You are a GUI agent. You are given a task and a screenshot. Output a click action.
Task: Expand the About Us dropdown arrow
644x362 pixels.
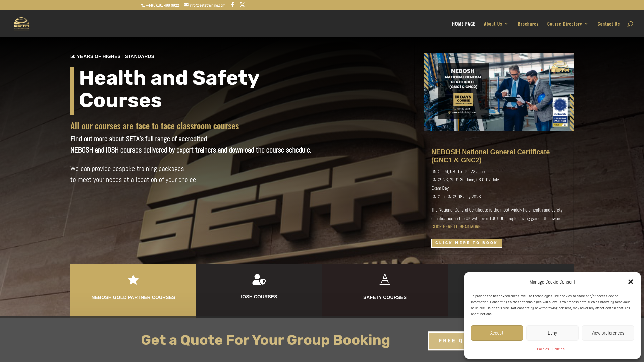point(506,24)
